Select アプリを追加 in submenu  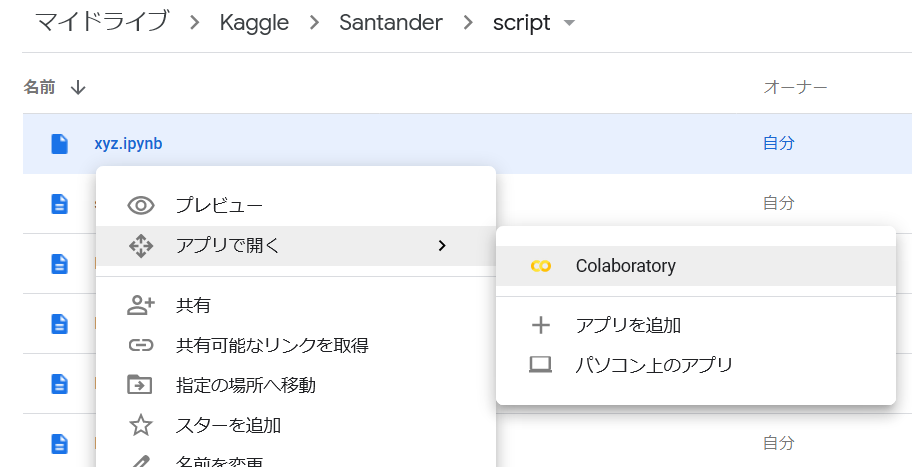click(696, 325)
